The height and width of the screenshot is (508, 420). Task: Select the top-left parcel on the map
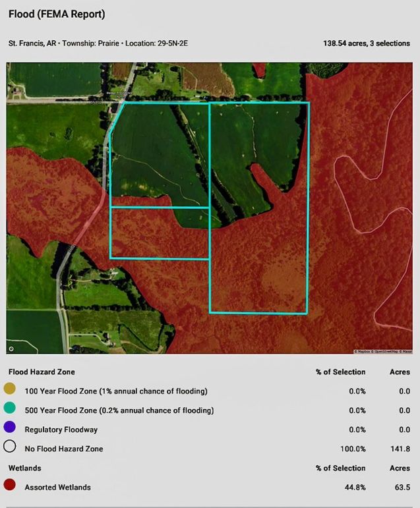point(158,155)
